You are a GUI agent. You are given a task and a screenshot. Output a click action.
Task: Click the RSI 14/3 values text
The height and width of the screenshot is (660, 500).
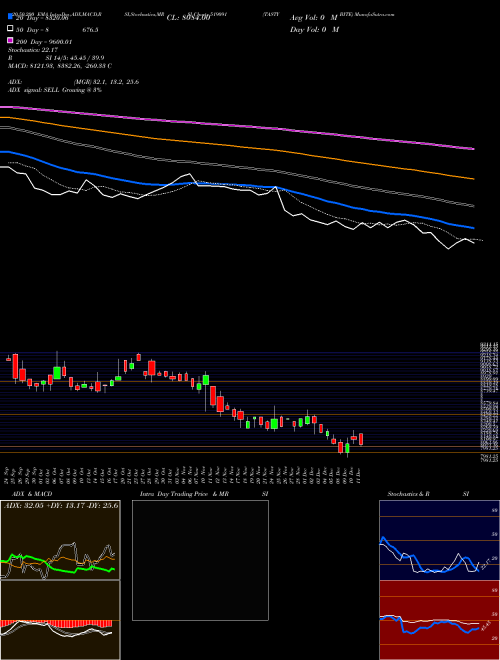pos(75,58)
